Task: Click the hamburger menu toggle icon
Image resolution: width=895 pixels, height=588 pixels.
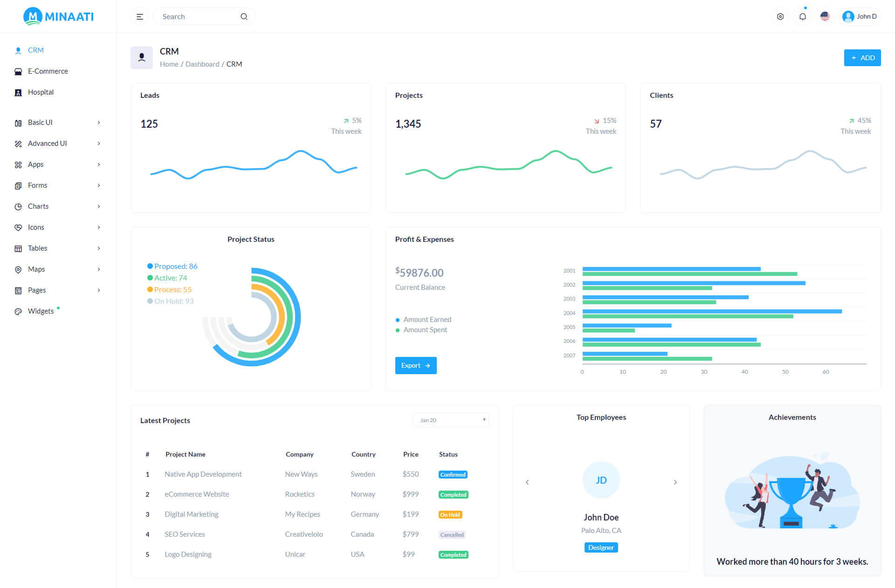Action: pyautogui.click(x=139, y=17)
